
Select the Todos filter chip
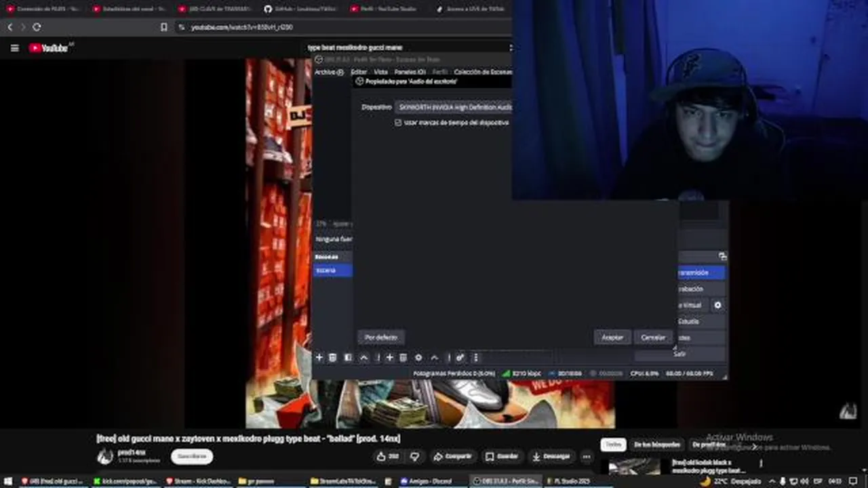(613, 445)
